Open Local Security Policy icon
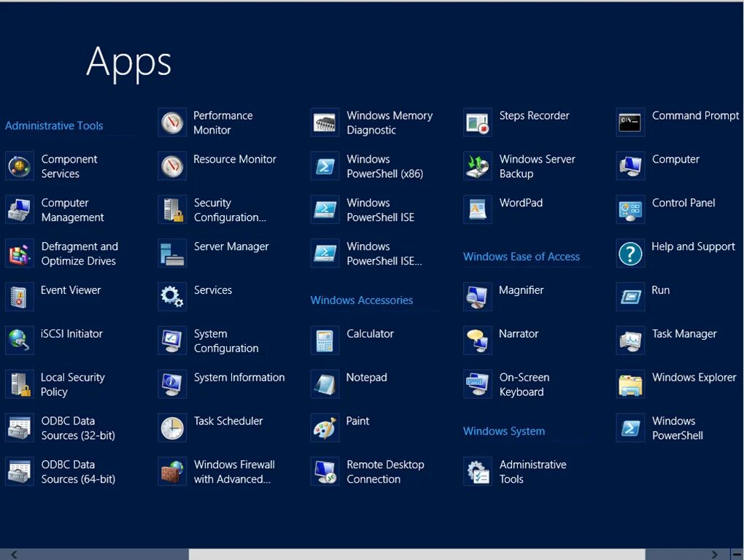 (x=20, y=384)
